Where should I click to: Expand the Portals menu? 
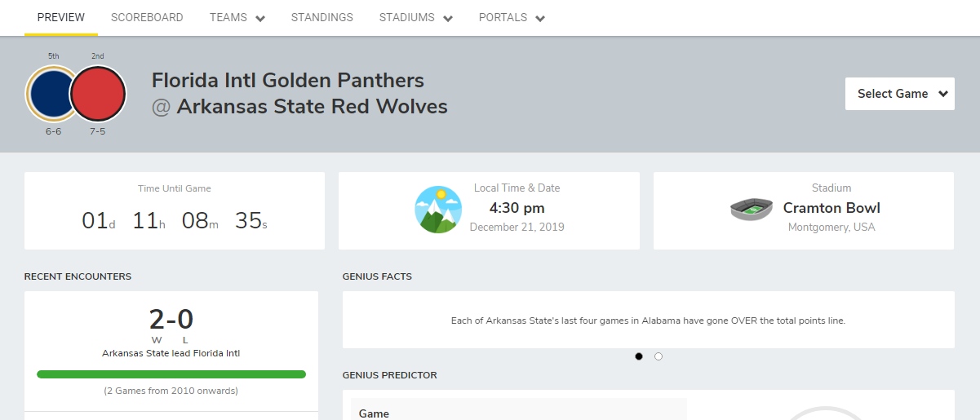(x=512, y=18)
